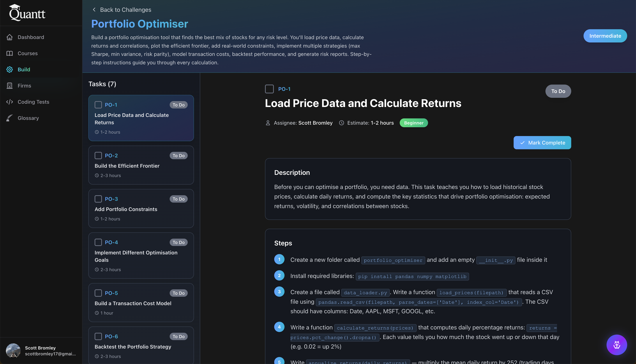Click the back chevron next to Back to Challenges
636x364 pixels.
tap(94, 10)
